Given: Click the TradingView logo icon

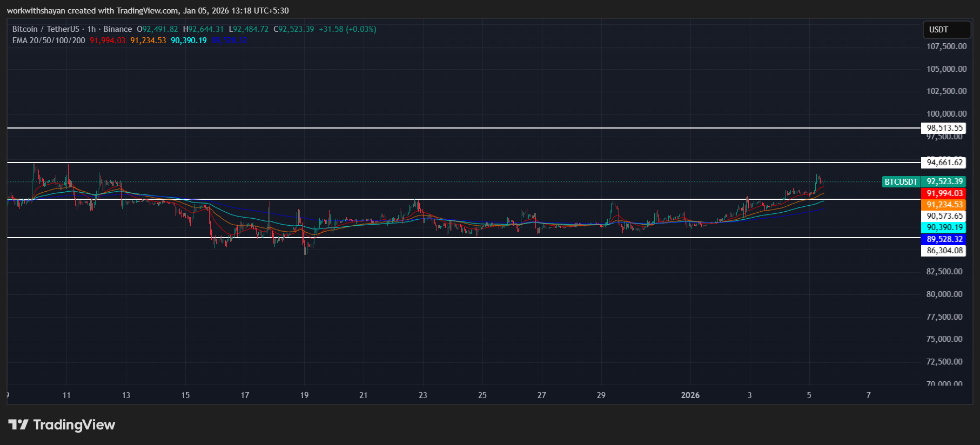Looking at the screenshot, I should coord(18,424).
